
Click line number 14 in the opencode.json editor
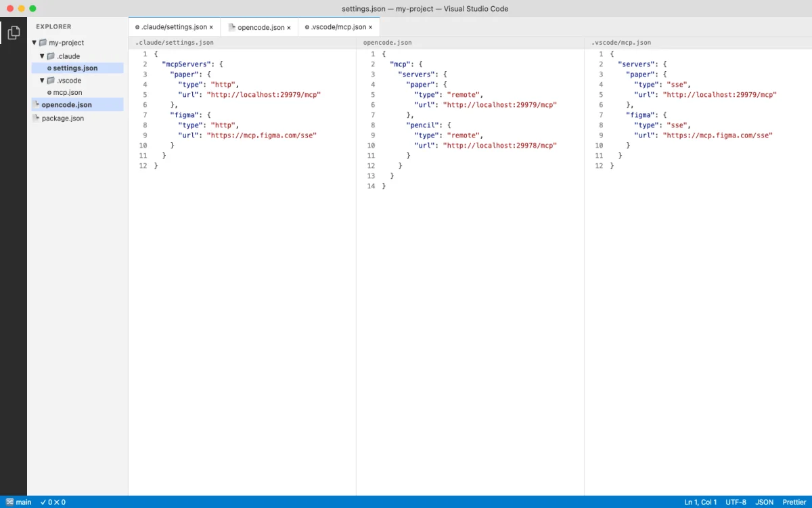[371, 186]
